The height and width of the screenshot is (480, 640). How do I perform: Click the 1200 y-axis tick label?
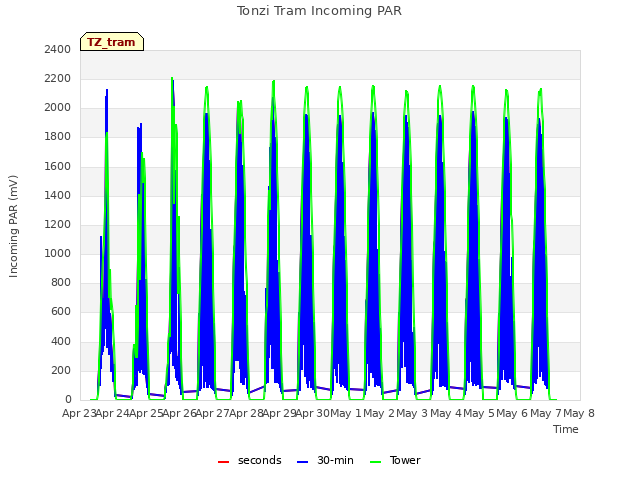click(x=58, y=224)
